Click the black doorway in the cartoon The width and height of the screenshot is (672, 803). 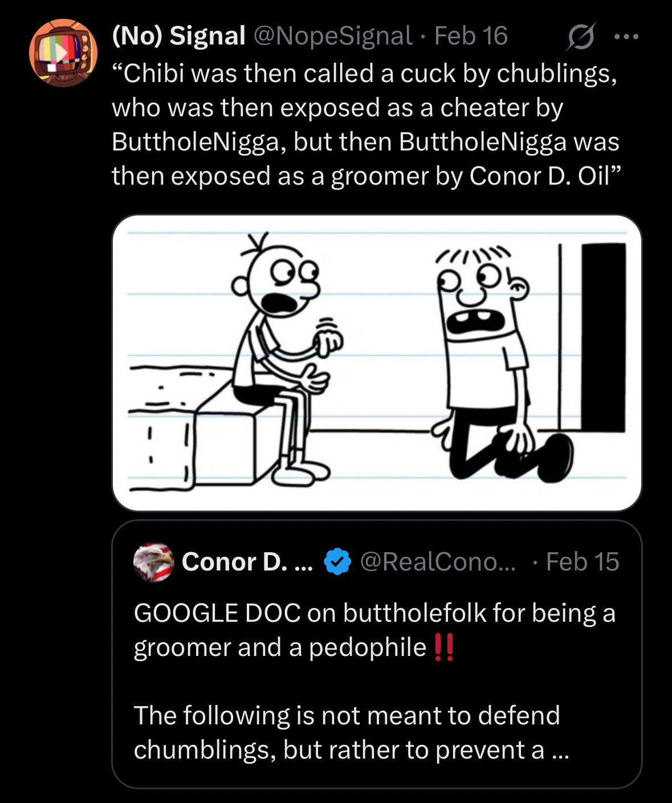603,336
